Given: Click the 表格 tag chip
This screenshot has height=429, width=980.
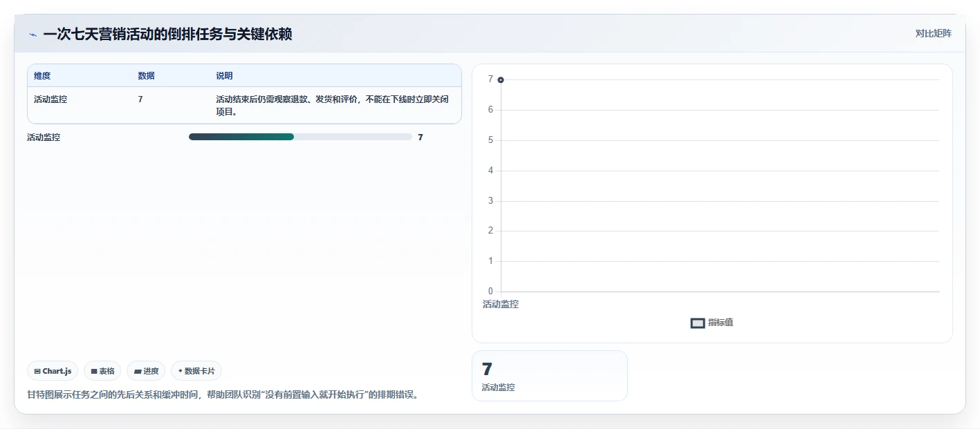Looking at the screenshot, I should coord(102,371).
